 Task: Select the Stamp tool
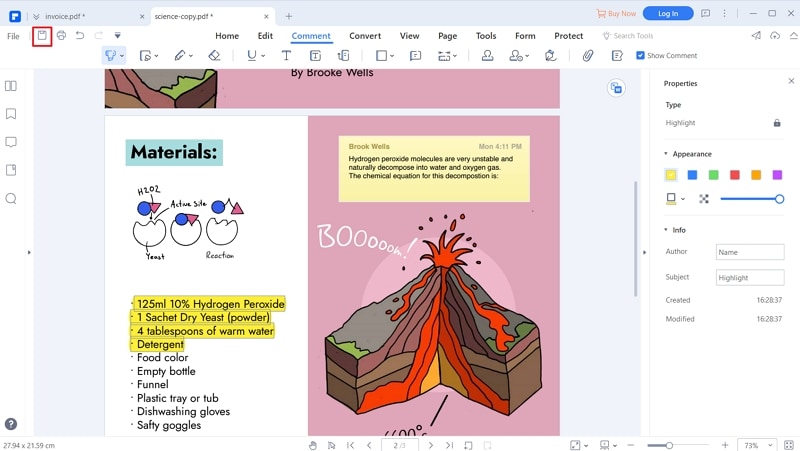click(x=487, y=55)
